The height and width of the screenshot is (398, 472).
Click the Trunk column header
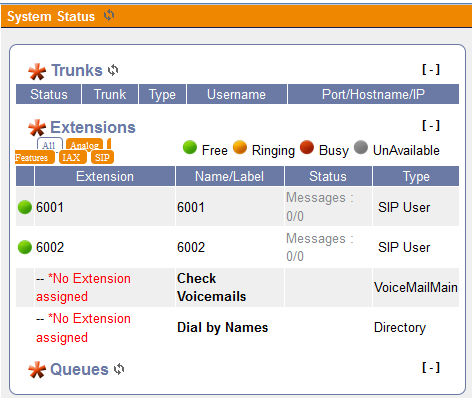tap(110, 94)
